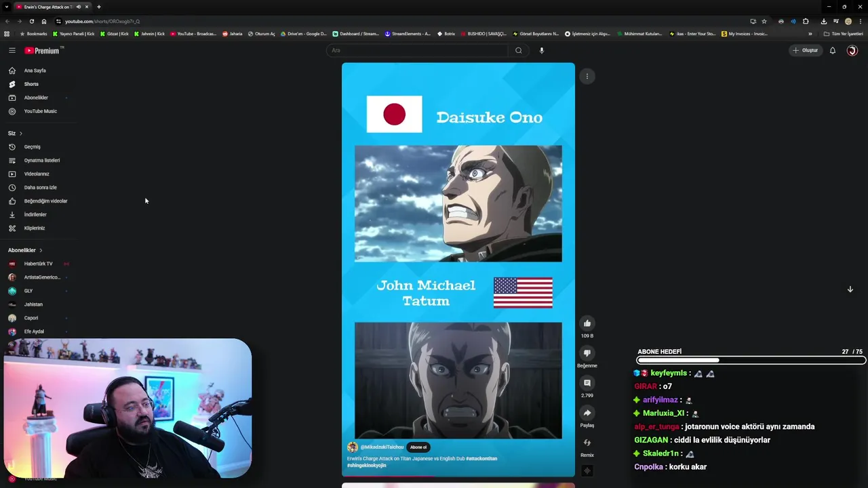Viewport: 868px width, 488px height.
Task: Expand Abonelikler subscriptions heading chevron
Action: (41, 250)
